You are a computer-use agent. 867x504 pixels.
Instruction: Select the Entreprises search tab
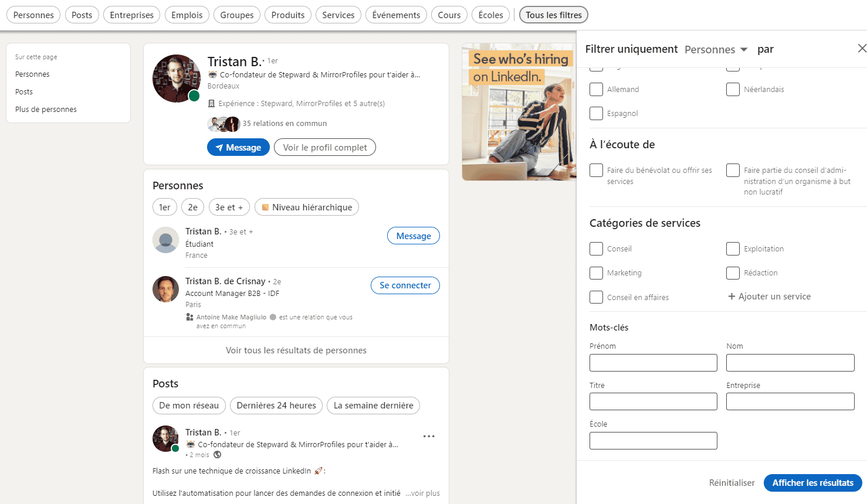[x=132, y=15]
